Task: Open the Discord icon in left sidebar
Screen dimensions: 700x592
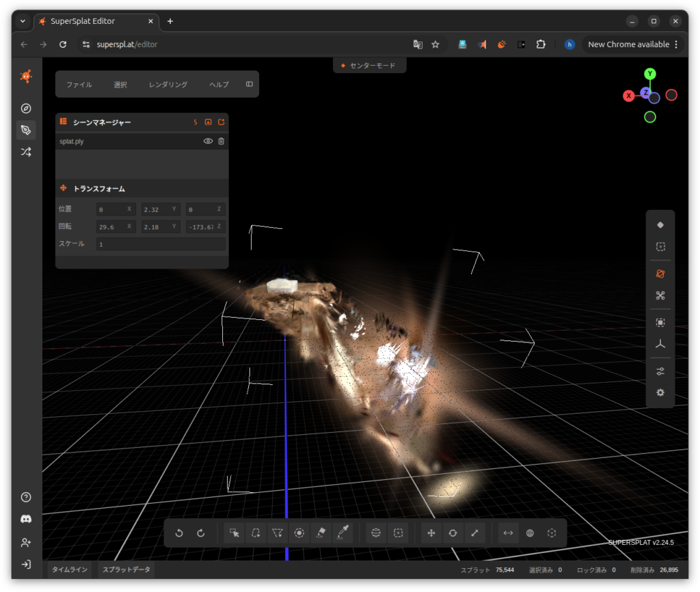Action: (26, 520)
